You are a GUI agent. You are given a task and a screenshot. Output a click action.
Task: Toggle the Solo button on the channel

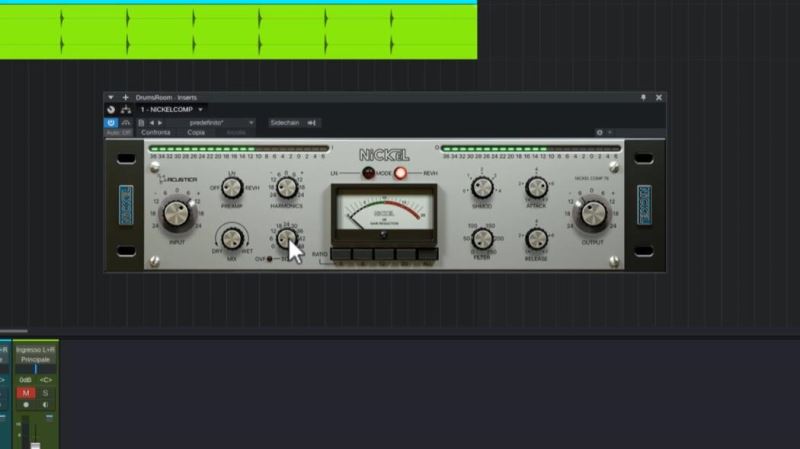coord(45,393)
